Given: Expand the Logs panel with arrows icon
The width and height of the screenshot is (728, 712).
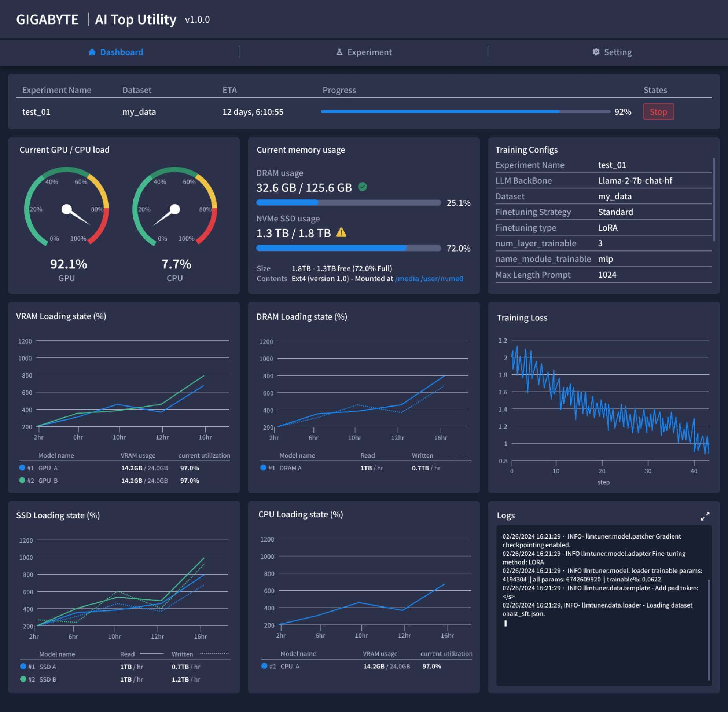Looking at the screenshot, I should (705, 516).
